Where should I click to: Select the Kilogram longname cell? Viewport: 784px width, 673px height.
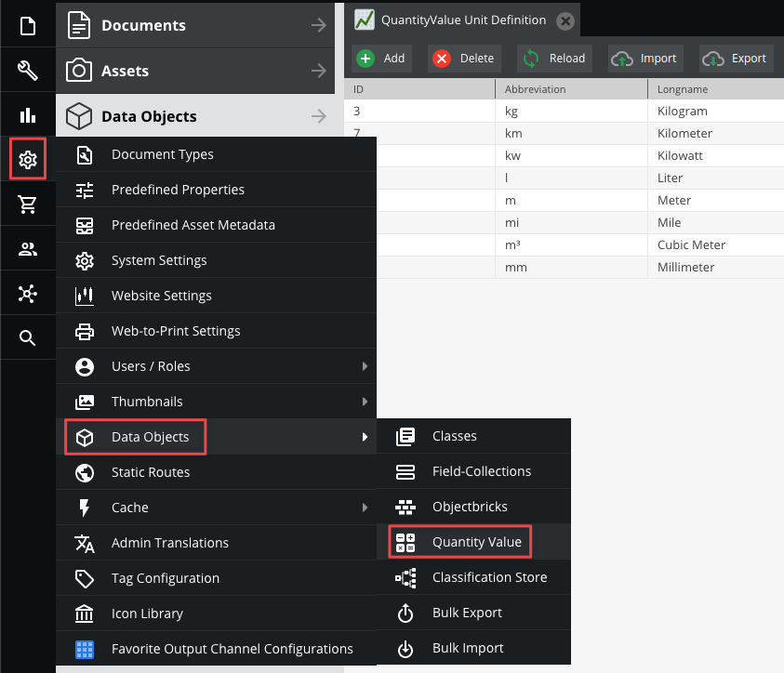[715, 111]
